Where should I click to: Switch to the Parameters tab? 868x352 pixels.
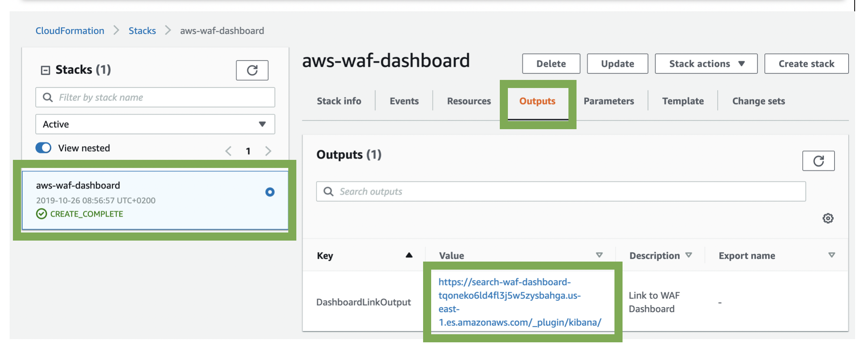point(609,101)
